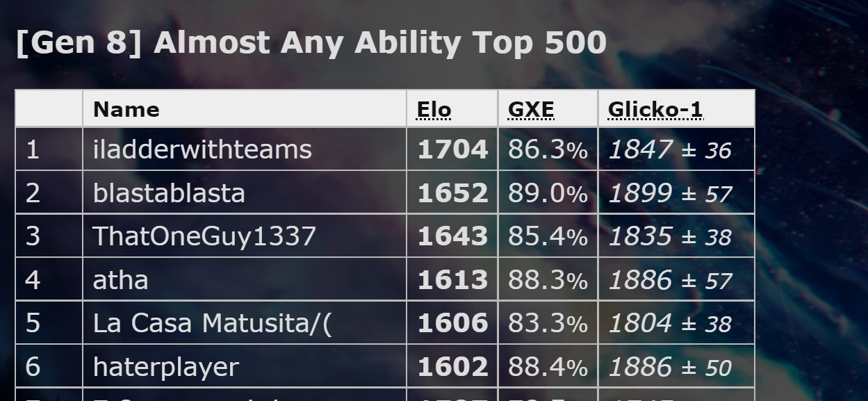
Task: Click the Name column header
Action: click(x=126, y=110)
